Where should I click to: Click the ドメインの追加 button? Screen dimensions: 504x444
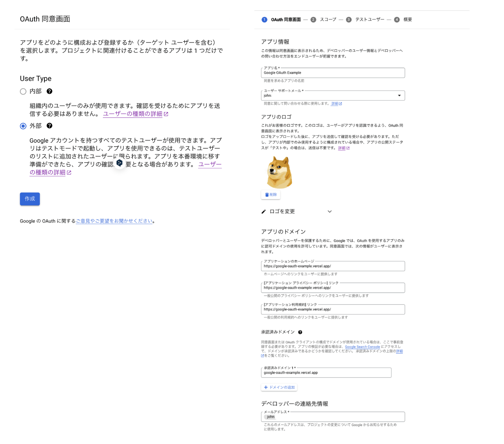(x=279, y=387)
